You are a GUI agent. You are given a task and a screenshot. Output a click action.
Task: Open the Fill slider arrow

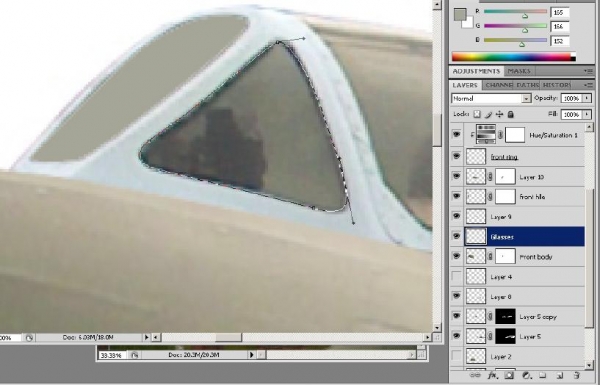tap(587, 114)
